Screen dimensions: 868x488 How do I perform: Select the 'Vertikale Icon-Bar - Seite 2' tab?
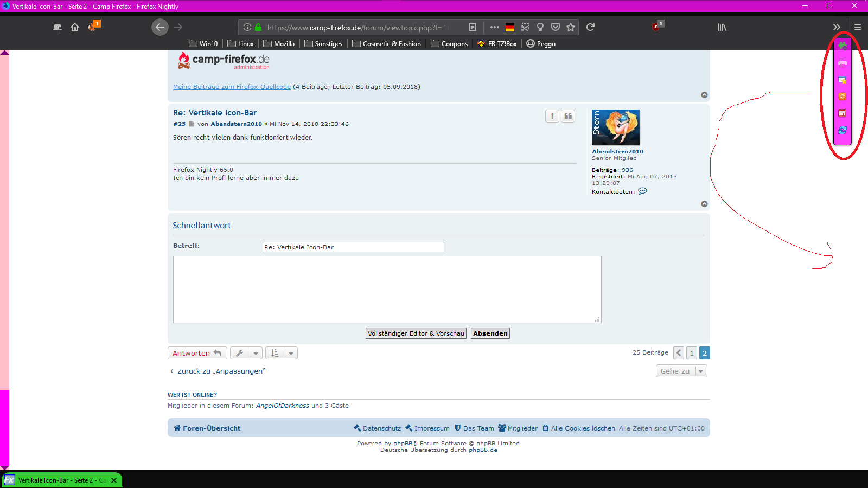62,480
